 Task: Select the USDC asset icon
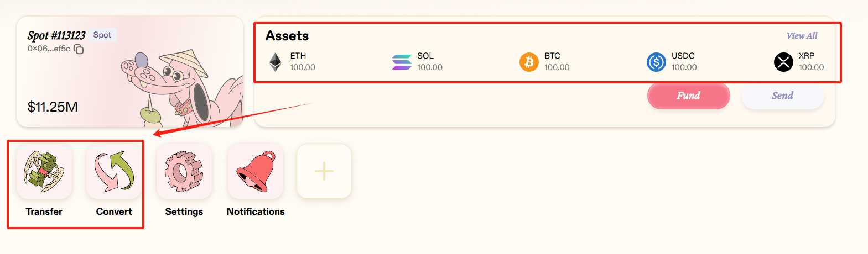pos(656,62)
